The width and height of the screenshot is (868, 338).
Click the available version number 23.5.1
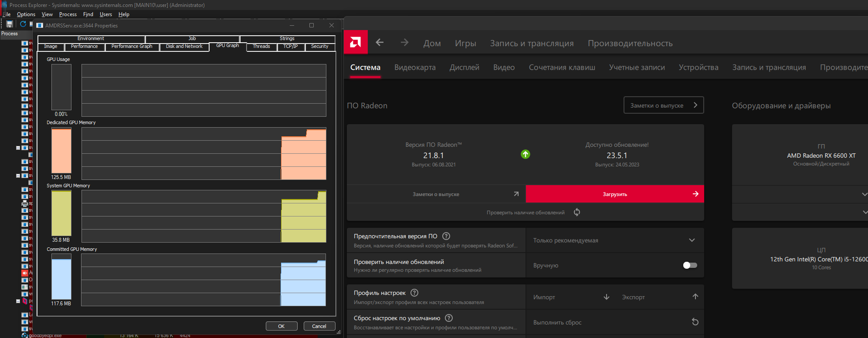click(617, 155)
